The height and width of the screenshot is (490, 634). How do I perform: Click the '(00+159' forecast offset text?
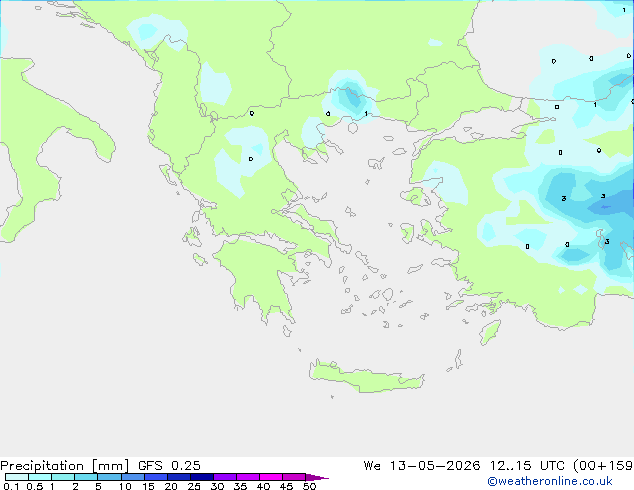(603, 466)
